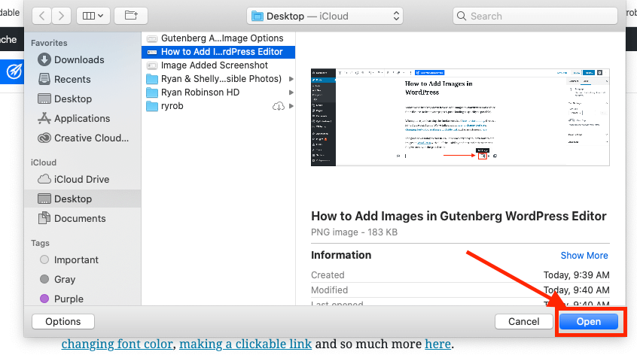Viewport: 637px width, 364px height.
Task: Select the Image Added Screenshot file
Action: (x=214, y=65)
